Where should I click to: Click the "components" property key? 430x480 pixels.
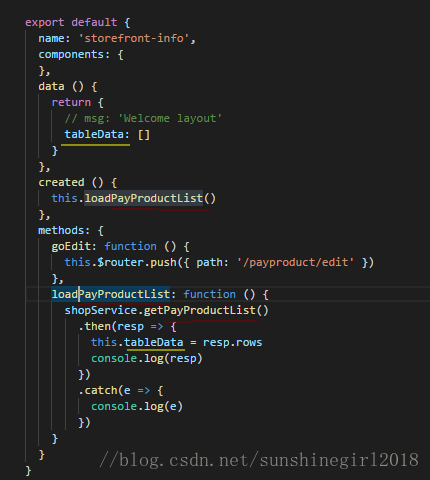(x=71, y=55)
